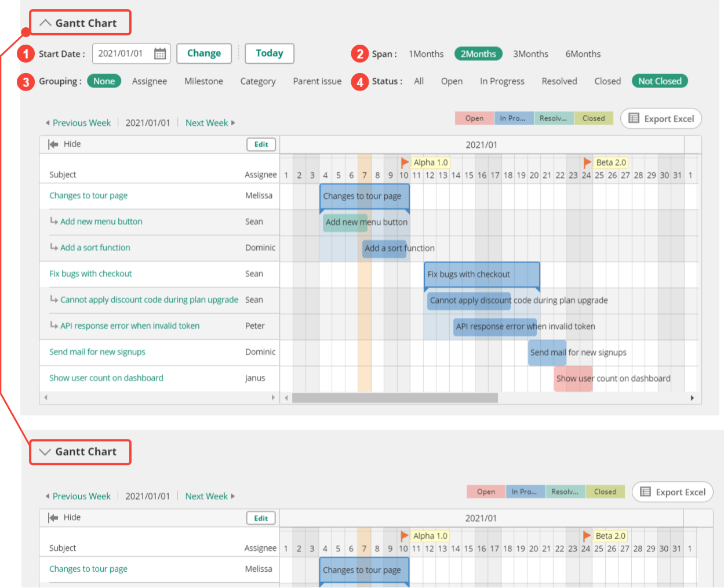The image size is (724, 588).
Task: Click the Edit button in upper chart
Action: pos(261,144)
